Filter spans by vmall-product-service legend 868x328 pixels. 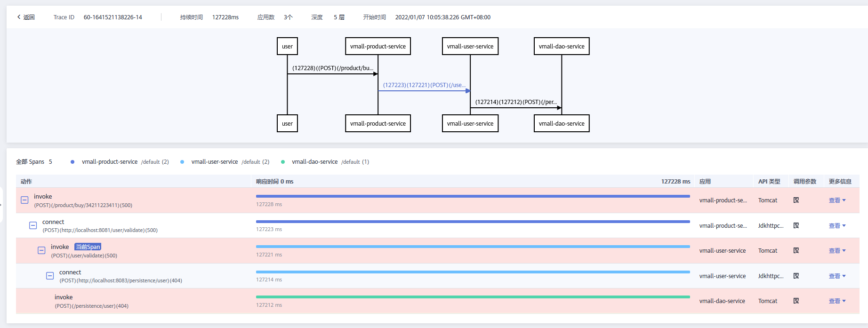109,162
